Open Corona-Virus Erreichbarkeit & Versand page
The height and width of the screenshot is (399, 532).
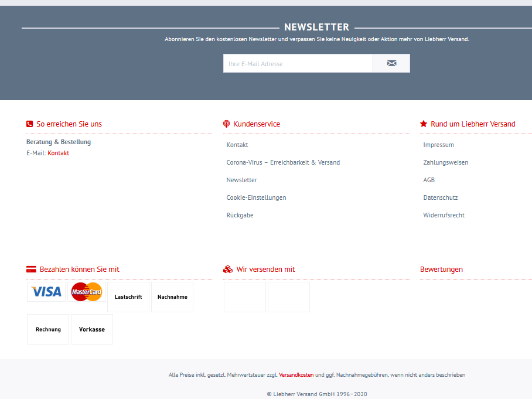(283, 162)
